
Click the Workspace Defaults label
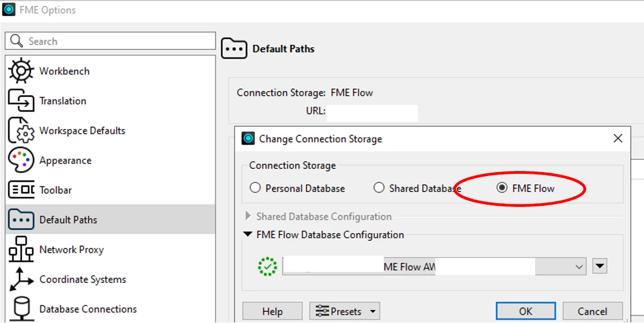point(82,131)
